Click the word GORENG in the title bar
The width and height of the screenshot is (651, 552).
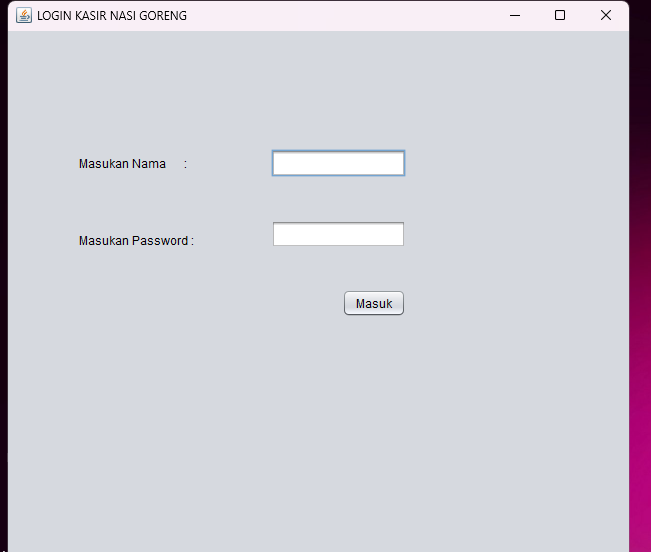[x=163, y=16]
